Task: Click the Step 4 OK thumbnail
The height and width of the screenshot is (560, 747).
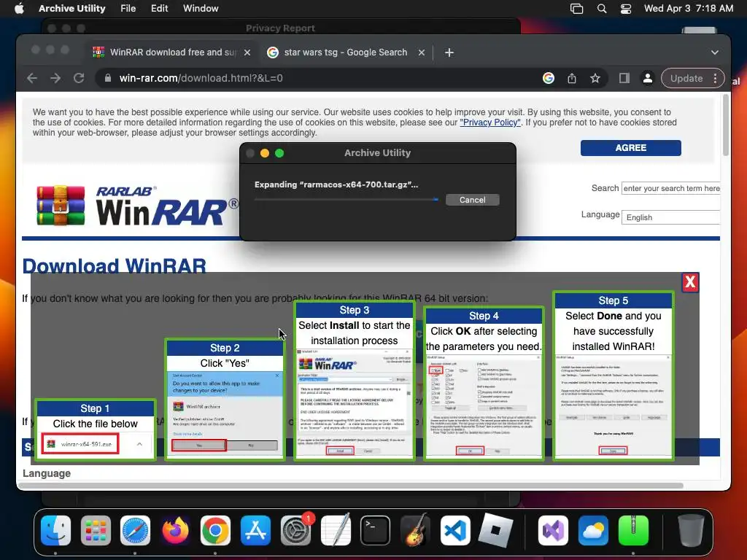Action: (x=484, y=384)
